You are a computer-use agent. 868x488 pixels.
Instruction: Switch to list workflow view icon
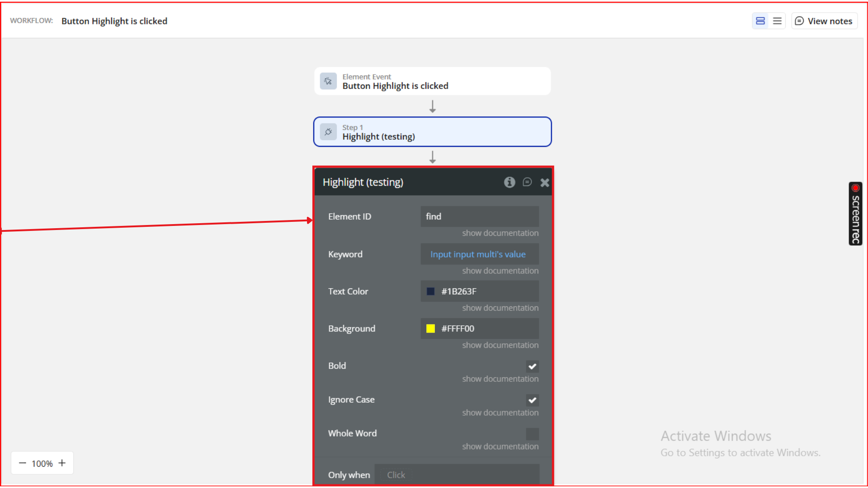[777, 21]
